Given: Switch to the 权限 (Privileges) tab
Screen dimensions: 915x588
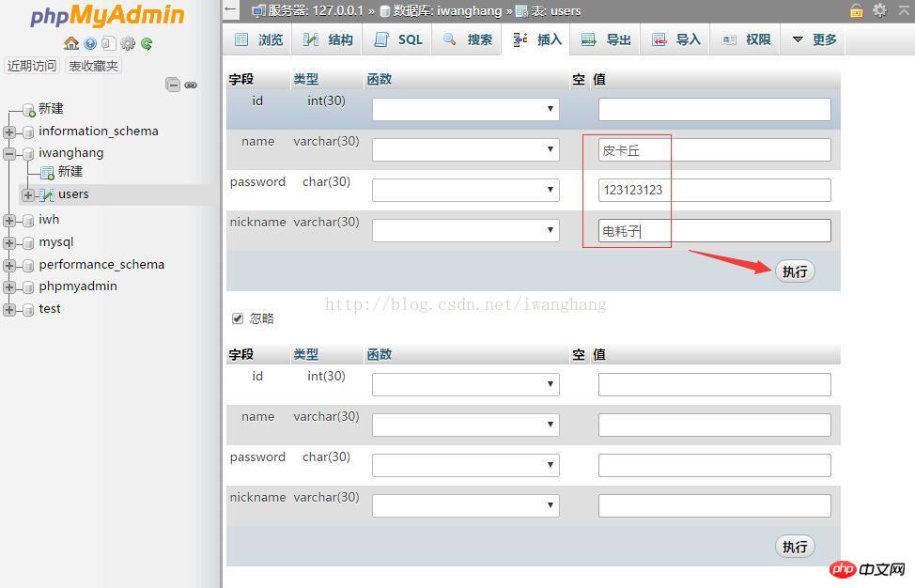Looking at the screenshot, I should pyautogui.click(x=746, y=39).
